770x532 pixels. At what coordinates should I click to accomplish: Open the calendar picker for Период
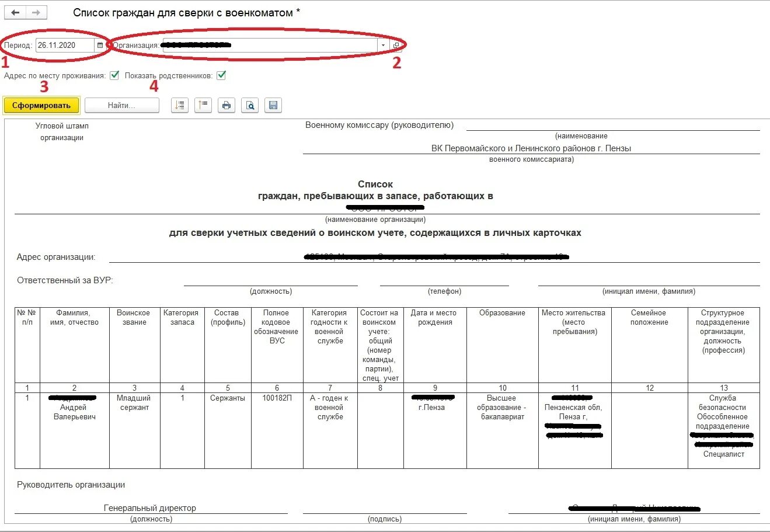[100, 45]
